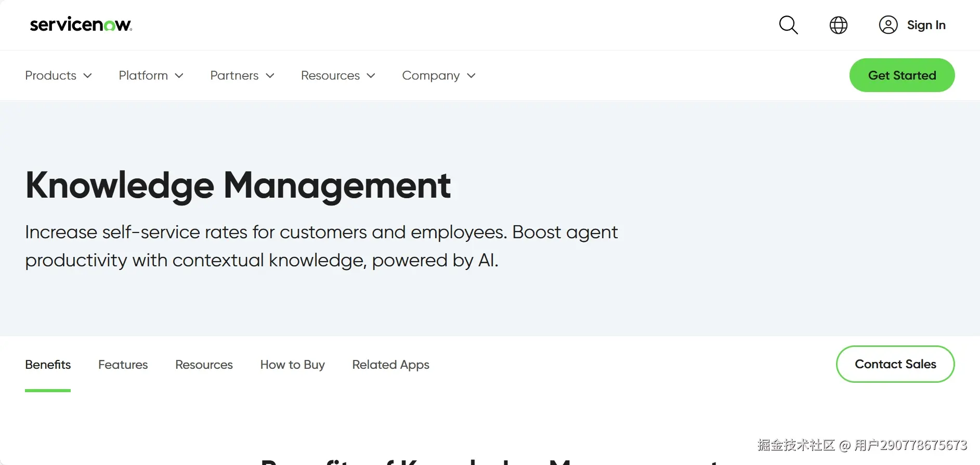Screen dimensions: 980x465
Task: Go to the Resources section tab
Action: point(204,365)
